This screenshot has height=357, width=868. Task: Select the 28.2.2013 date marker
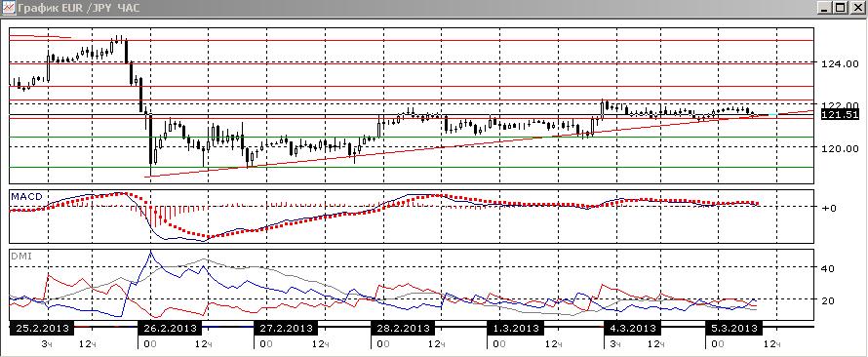click(x=403, y=328)
